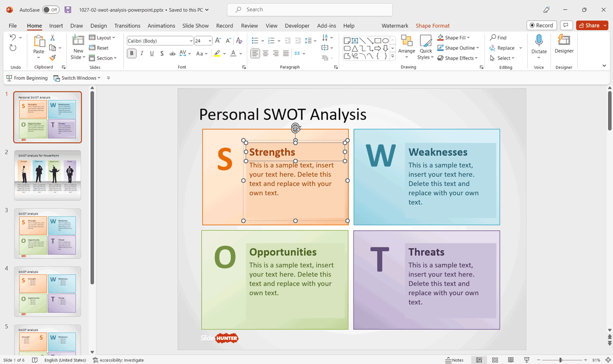Click the zoom slider in status bar
This screenshot has height=364, width=613.
click(560, 360)
